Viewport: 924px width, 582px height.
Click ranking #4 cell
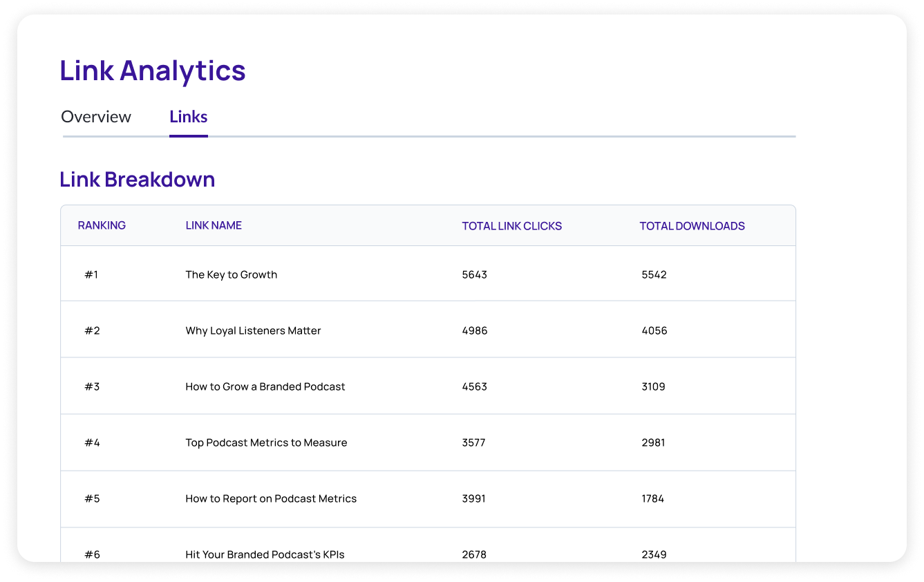[x=92, y=442]
